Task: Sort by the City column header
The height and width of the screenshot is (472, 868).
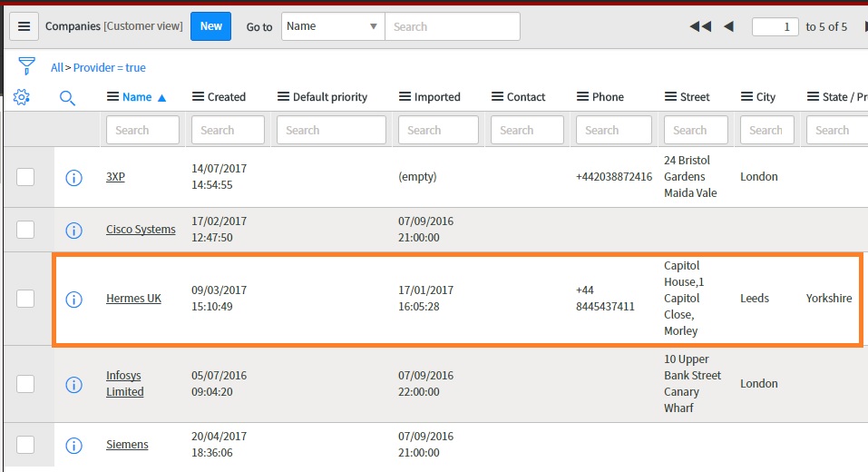Action: (766, 97)
